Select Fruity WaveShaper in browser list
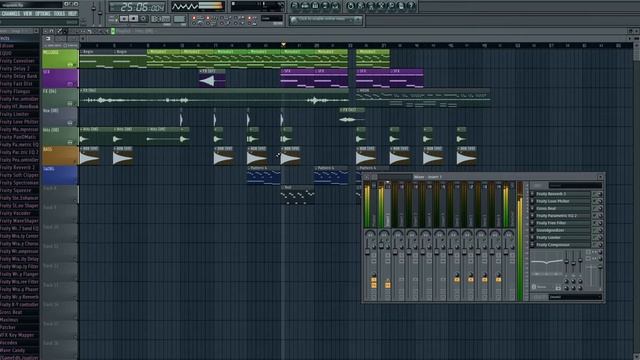The width and height of the screenshot is (640, 360). pos(19,221)
